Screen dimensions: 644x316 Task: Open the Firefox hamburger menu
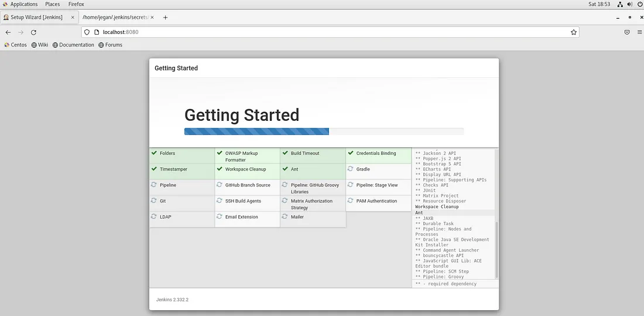pos(639,32)
